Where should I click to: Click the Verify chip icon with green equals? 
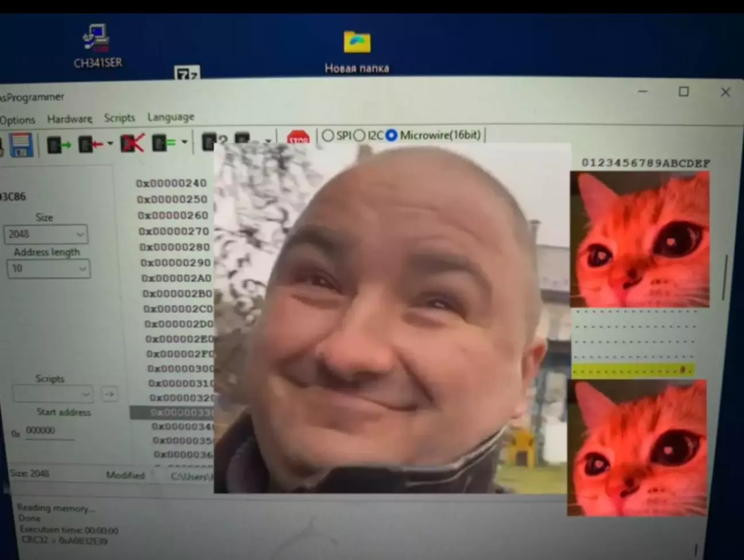coord(162,142)
